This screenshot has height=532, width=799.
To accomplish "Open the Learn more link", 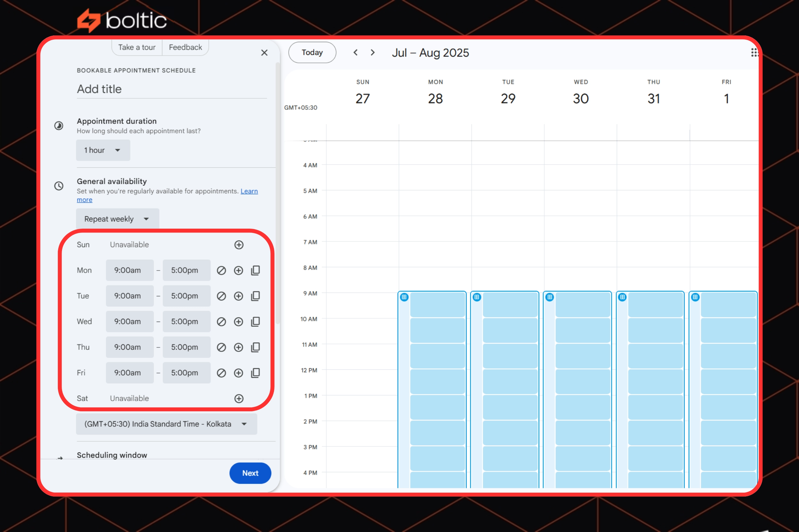I will point(249,191).
